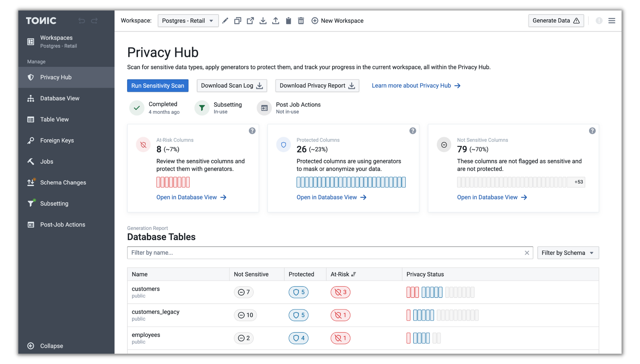Image resolution: width=640 pixels, height=364 pixels.
Task: Open the edit workspace pencil icon
Action: [225, 20]
